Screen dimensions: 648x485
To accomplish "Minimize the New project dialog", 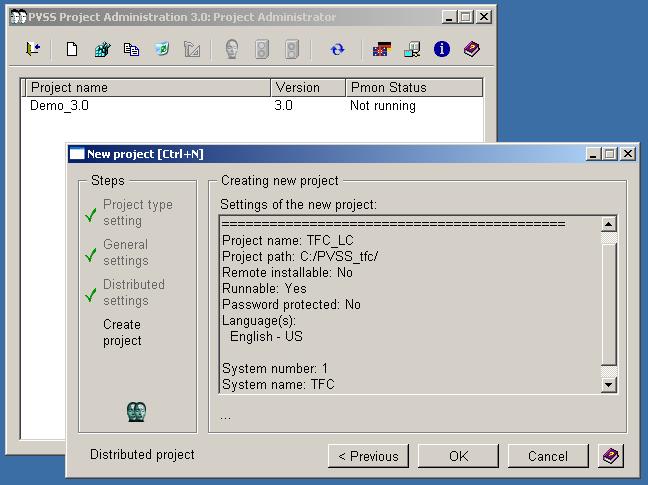I will click(x=593, y=154).
